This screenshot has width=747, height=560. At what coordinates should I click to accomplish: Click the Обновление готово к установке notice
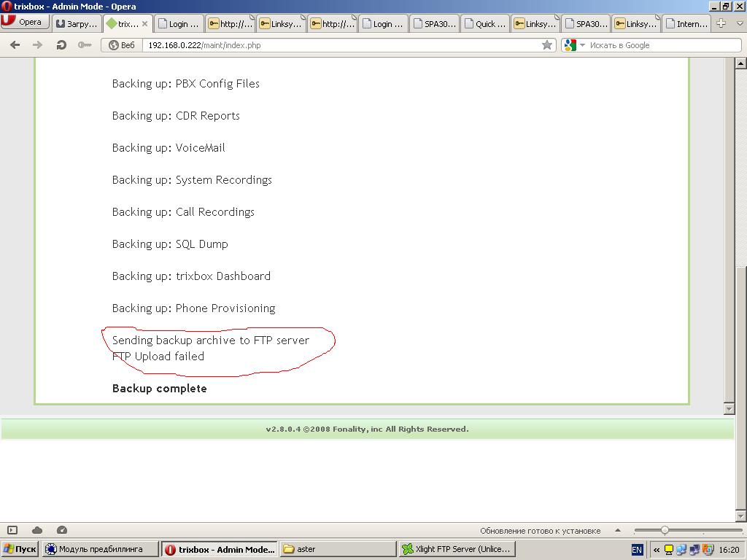pos(541,531)
